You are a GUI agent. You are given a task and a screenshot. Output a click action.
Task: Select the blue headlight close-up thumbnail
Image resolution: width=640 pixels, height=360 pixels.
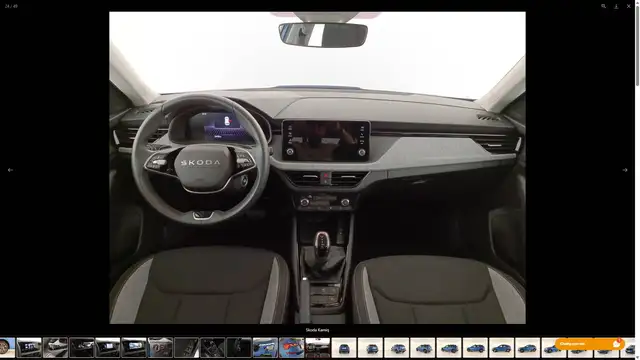point(265,347)
